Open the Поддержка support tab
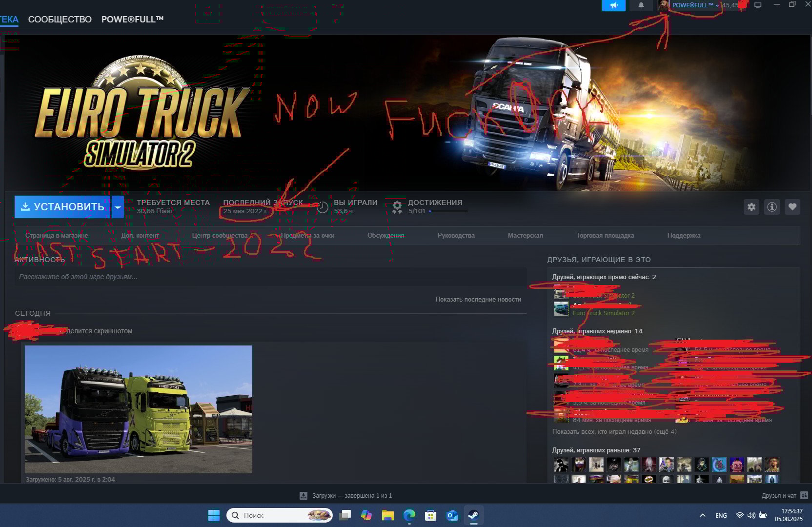The height and width of the screenshot is (527, 812). pyautogui.click(x=684, y=235)
